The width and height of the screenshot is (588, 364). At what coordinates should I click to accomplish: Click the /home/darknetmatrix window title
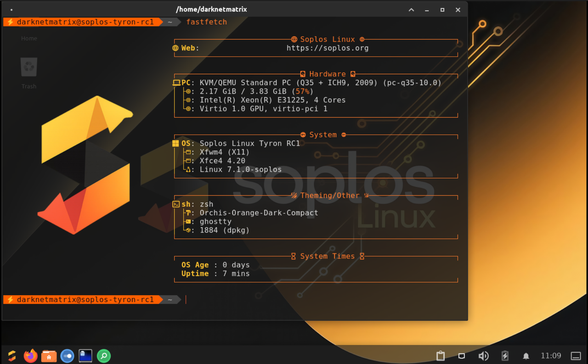coord(211,9)
